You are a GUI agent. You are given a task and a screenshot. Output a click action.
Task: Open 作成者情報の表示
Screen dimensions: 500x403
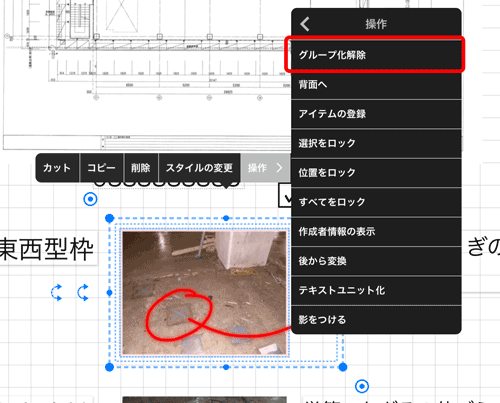click(376, 231)
